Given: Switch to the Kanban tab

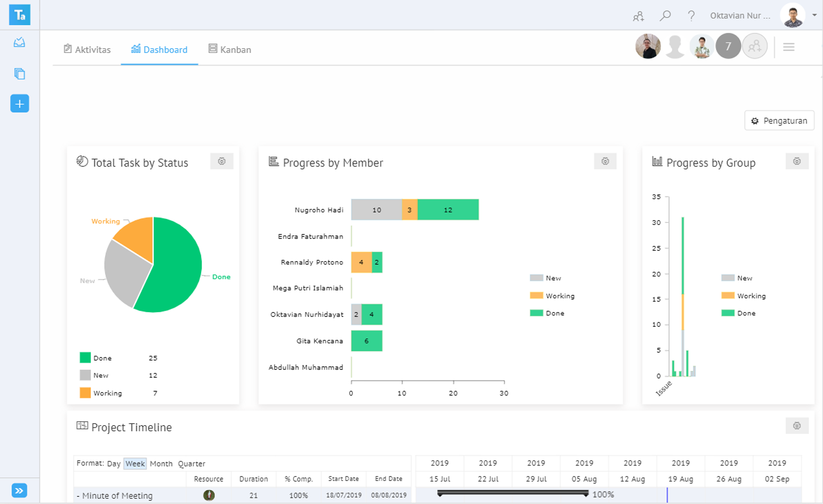Looking at the screenshot, I should pyautogui.click(x=230, y=49).
